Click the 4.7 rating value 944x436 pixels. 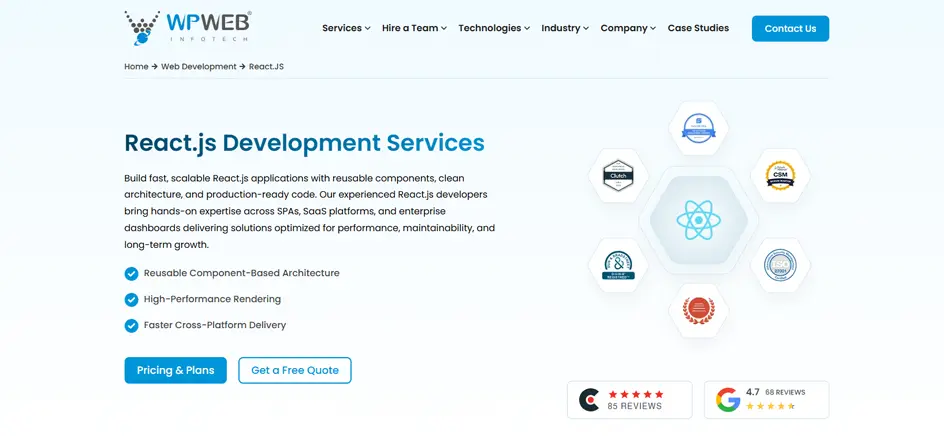[753, 392]
